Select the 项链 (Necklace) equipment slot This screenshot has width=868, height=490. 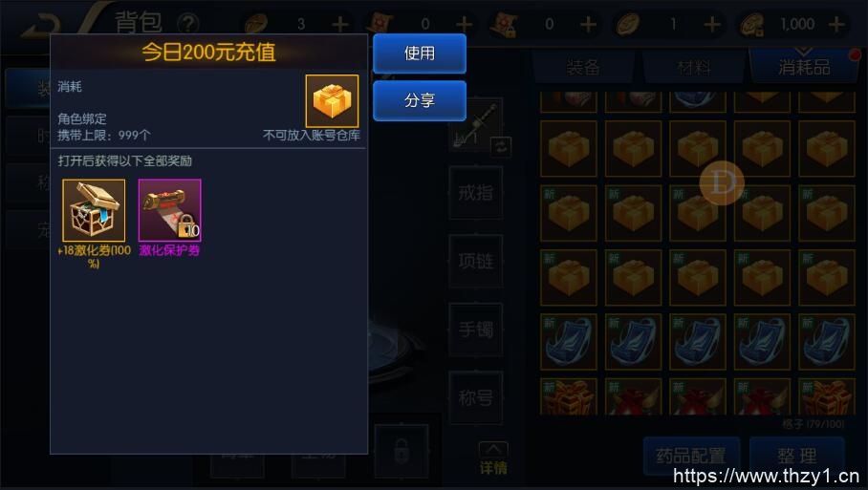pos(475,261)
